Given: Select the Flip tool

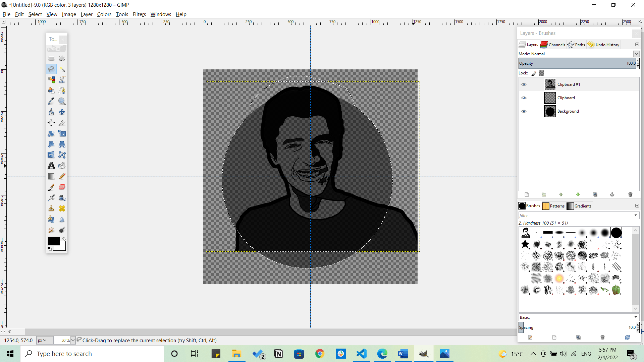Looking at the screenshot, I should 51,155.
